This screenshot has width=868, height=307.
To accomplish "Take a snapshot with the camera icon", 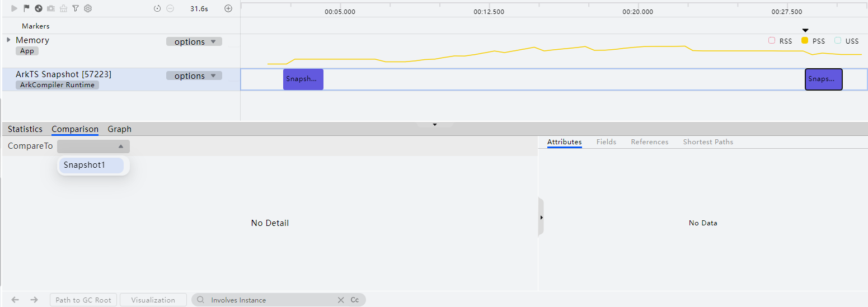I will tap(51, 8).
